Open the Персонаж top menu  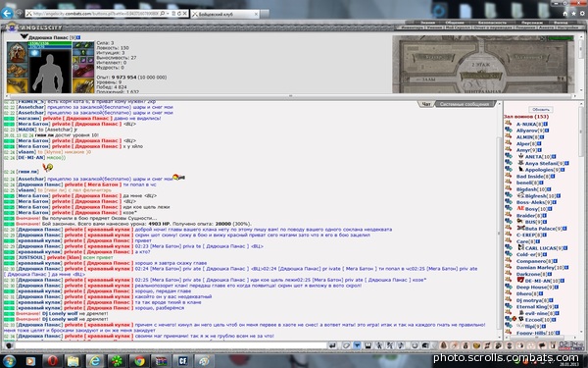(x=532, y=23)
